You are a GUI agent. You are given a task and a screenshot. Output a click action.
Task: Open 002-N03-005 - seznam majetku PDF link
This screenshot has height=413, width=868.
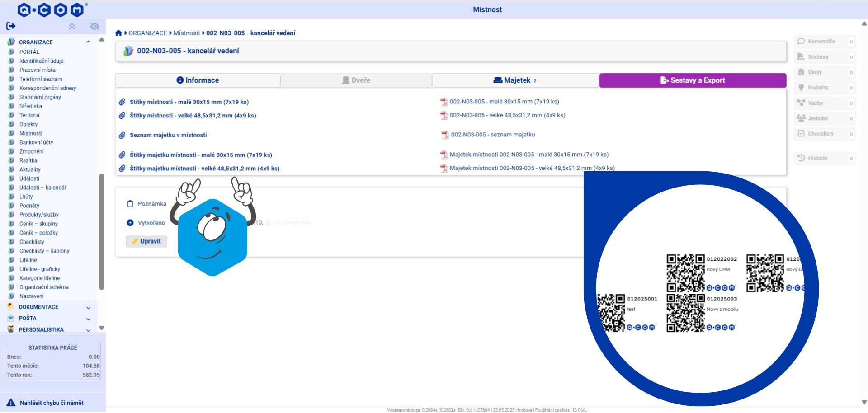[x=493, y=135]
